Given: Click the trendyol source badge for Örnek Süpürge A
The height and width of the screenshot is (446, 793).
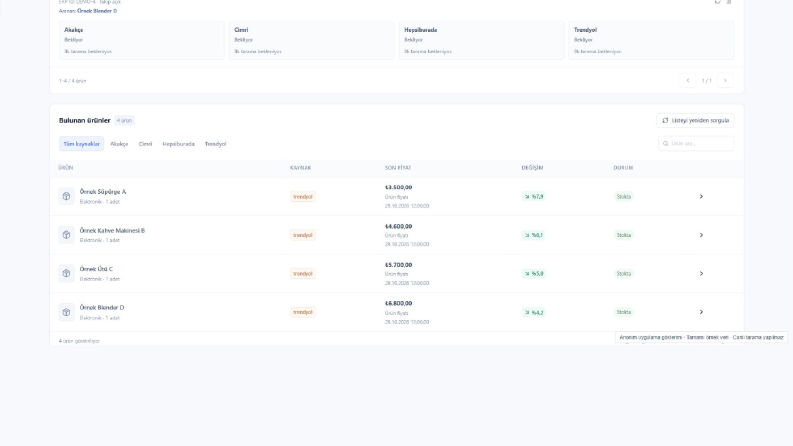Looking at the screenshot, I should pos(303,196).
